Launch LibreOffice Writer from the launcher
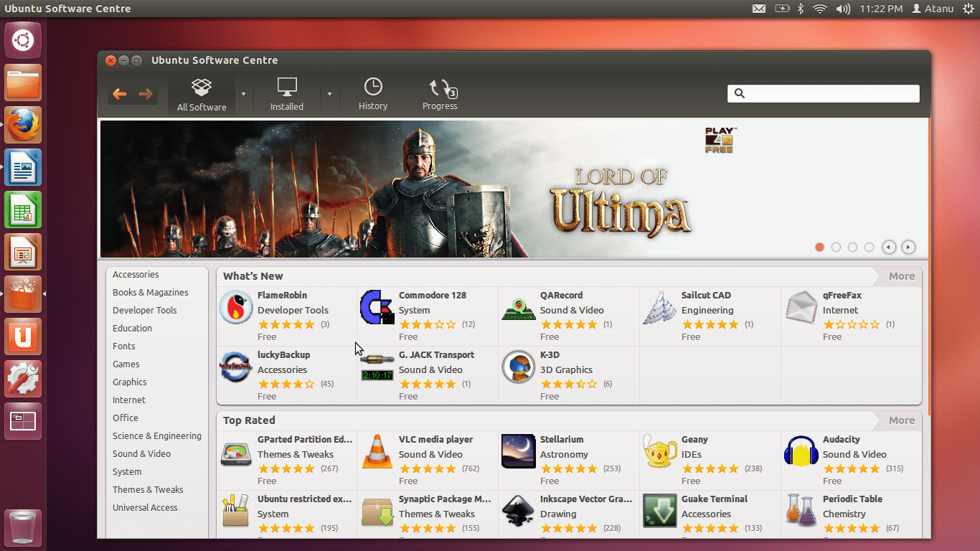This screenshot has width=980, height=551. pos(23,167)
